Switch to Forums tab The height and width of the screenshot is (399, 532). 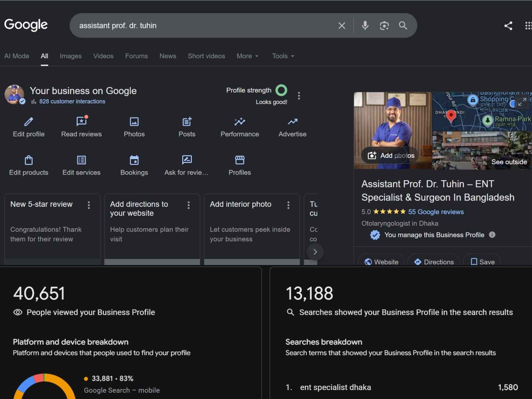point(136,56)
